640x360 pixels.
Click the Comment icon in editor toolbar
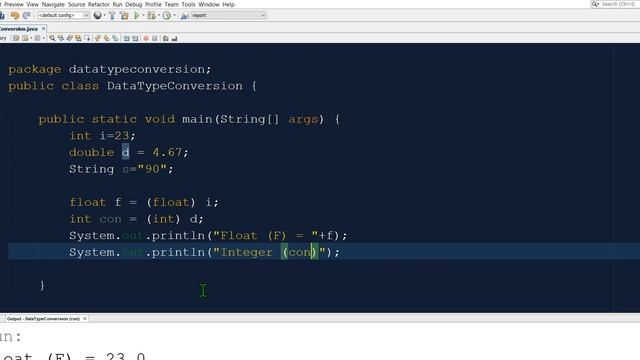tap(165, 38)
